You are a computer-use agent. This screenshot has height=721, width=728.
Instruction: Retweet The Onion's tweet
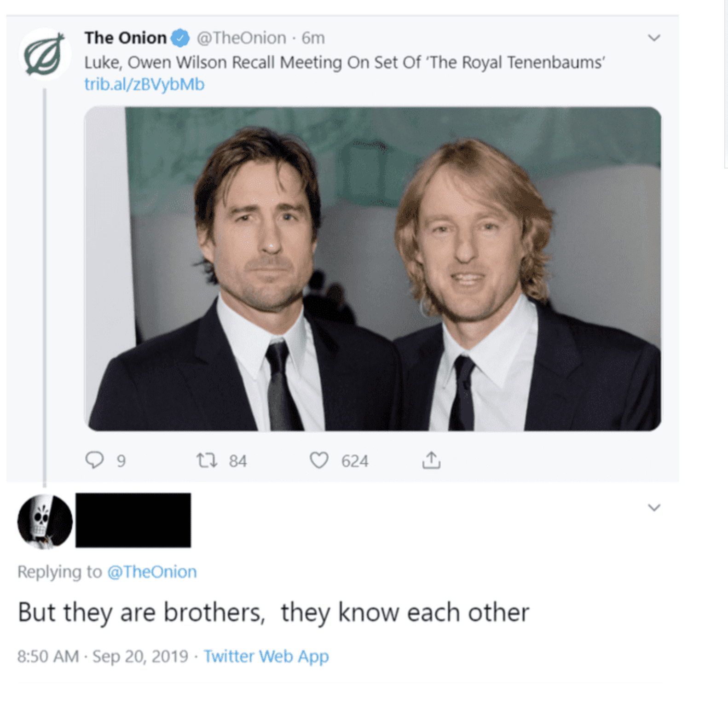click(207, 460)
